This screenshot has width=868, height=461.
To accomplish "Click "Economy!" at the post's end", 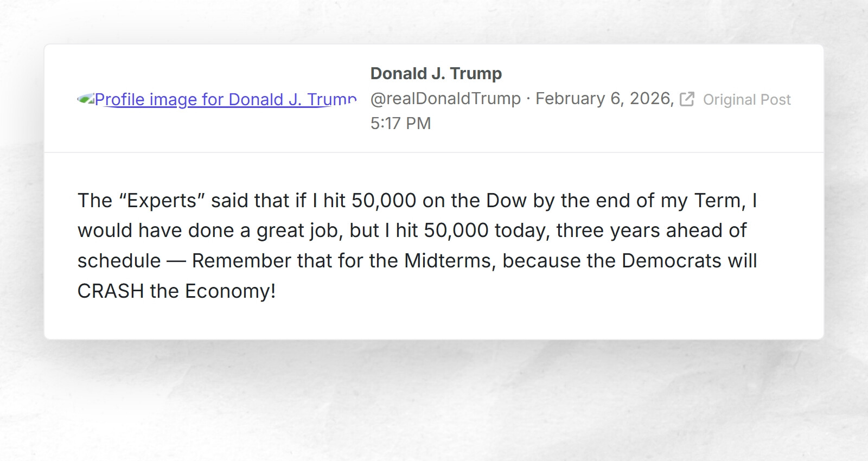I will pyautogui.click(x=230, y=291).
